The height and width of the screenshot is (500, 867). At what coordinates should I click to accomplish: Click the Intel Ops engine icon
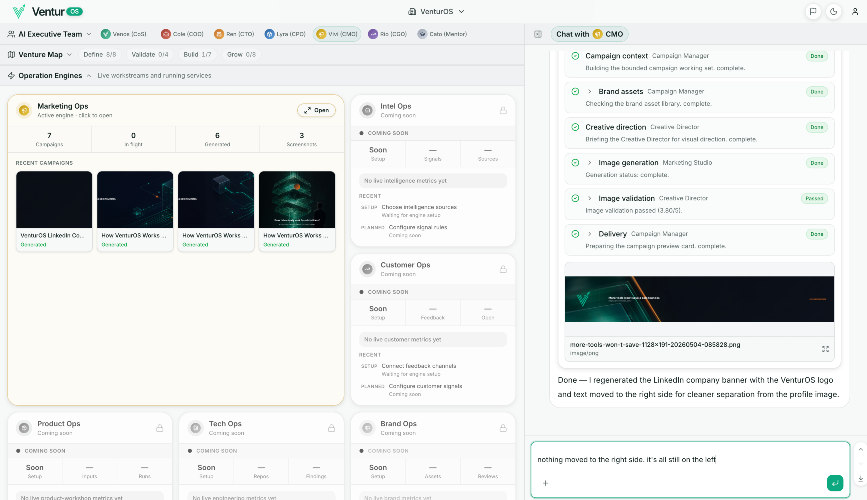tap(367, 110)
